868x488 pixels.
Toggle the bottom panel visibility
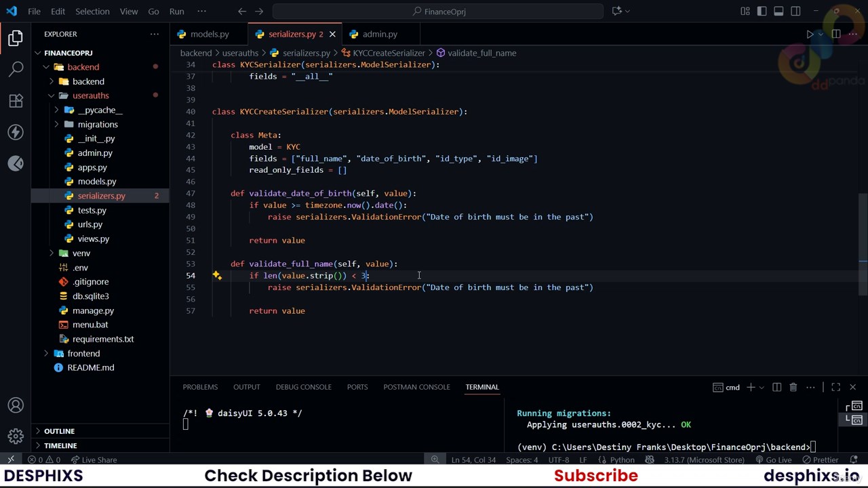coord(779,11)
